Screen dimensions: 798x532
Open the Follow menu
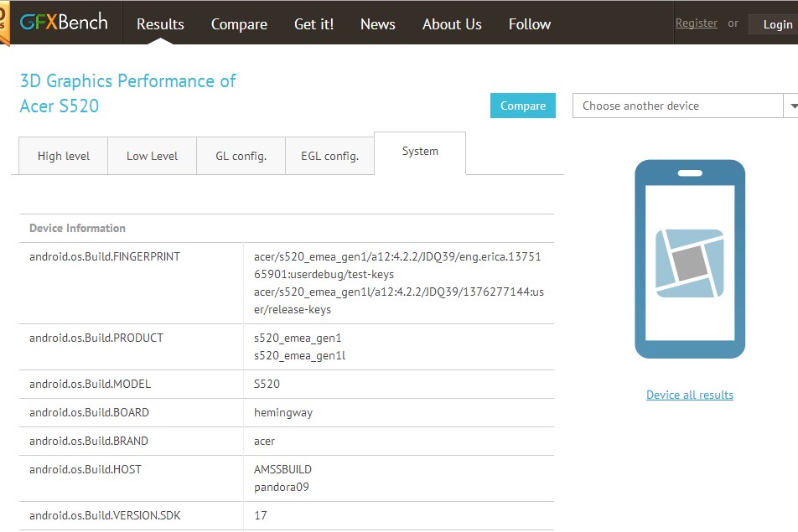(530, 24)
